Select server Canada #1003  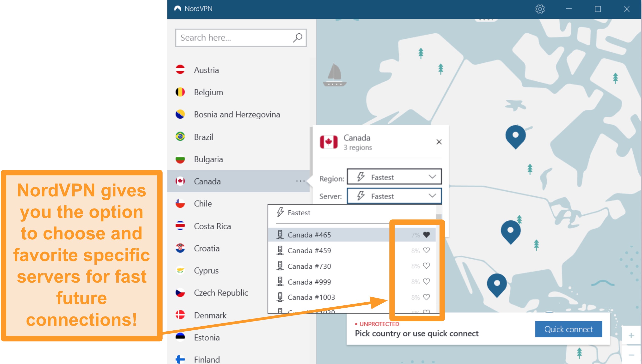352,297
